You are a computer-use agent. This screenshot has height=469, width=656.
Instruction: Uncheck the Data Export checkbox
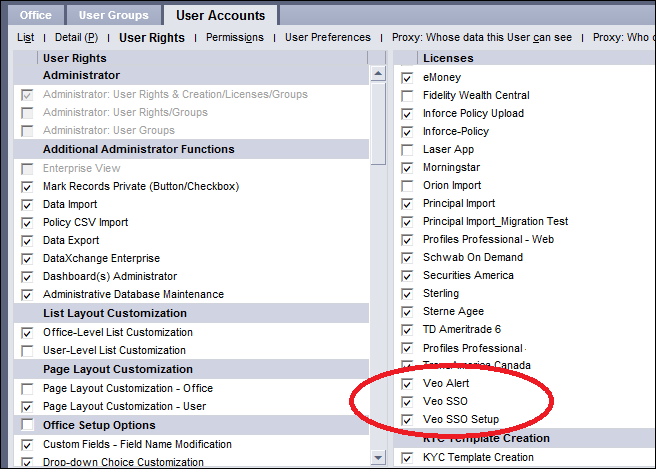point(27,241)
